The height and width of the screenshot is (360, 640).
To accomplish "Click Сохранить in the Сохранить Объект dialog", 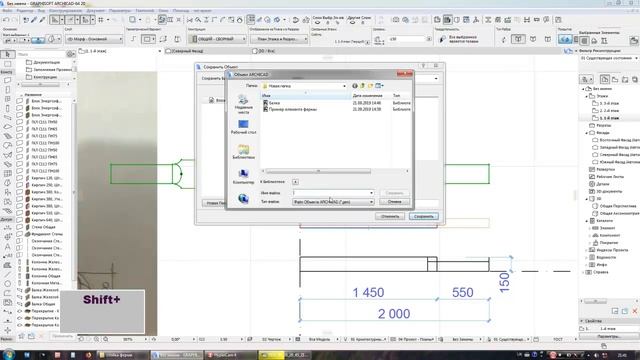I will click(x=424, y=216).
